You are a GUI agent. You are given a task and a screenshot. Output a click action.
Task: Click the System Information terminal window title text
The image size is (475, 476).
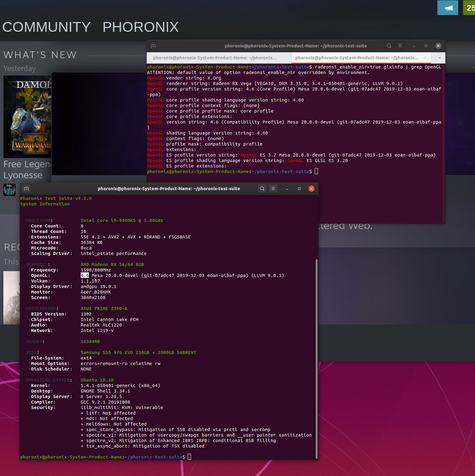[x=169, y=189]
